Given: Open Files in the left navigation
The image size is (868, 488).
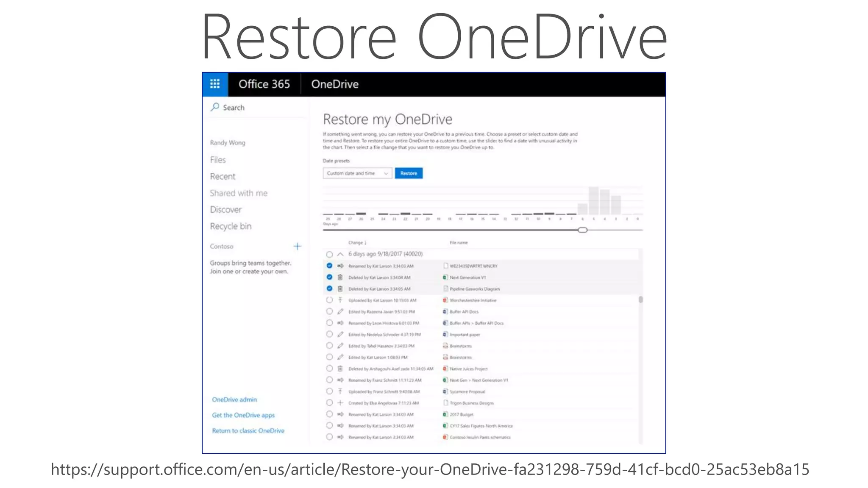Looking at the screenshot, I should coord(218,160).
